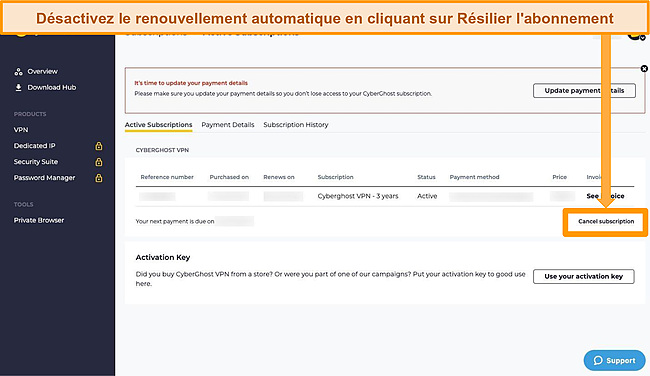
Task: Click the CYBERGHOST VPN section label
Action: click(162, 150)
